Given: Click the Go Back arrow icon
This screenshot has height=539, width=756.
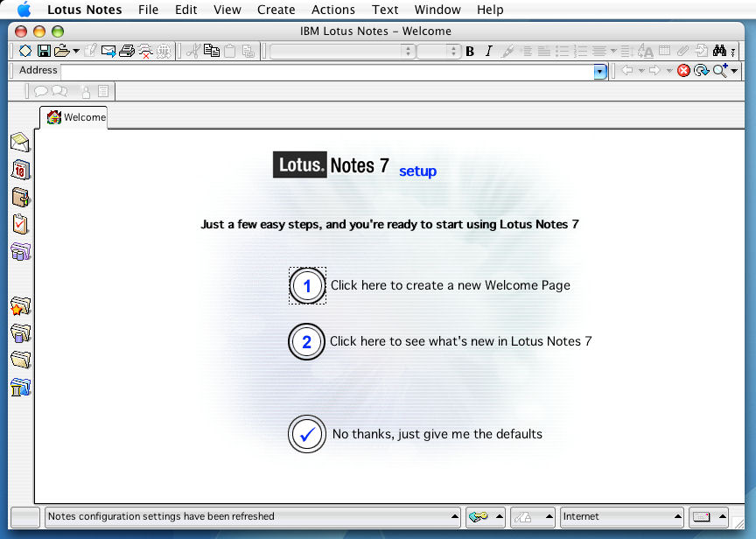Looking at the screenshot, I should pos(627,70).
